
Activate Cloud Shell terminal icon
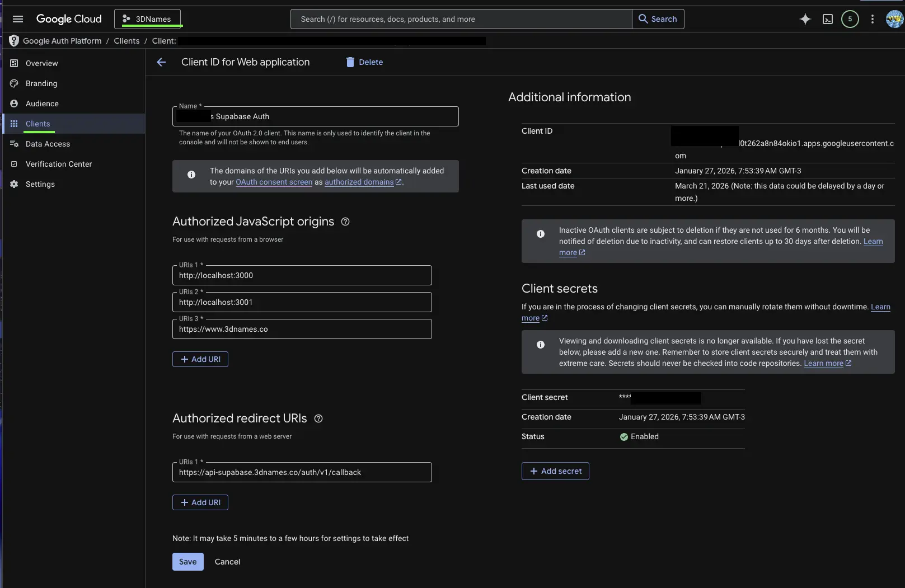[x=828, y=19]
